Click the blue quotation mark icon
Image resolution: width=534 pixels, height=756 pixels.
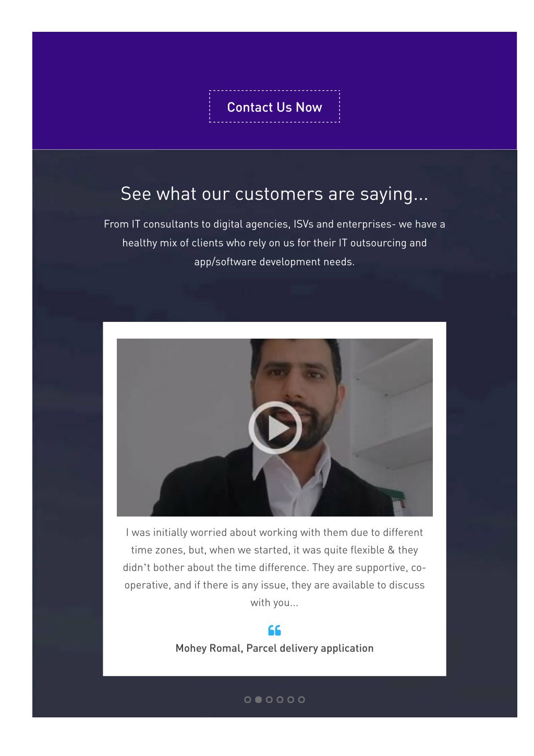274,630
